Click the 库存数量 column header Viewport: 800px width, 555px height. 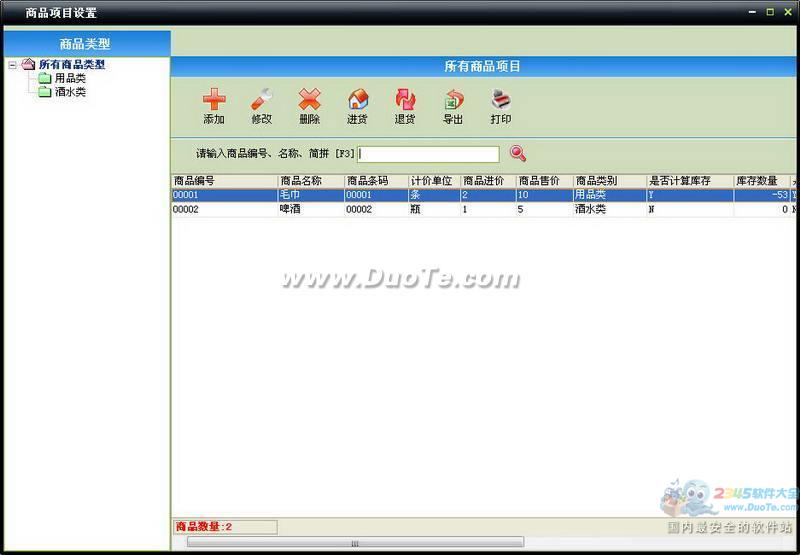click(761, 181)
